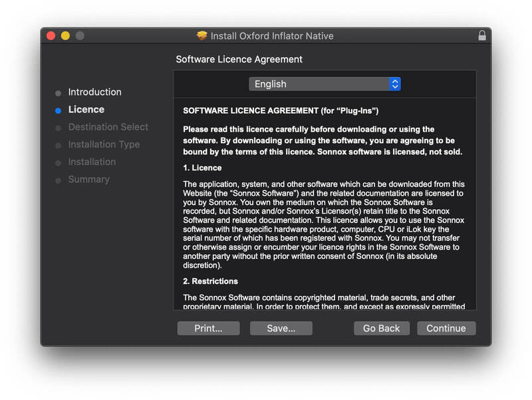The image size is (532, 400).
Task: Click the "1. Licence" section heading
Action: click(202, 168)
